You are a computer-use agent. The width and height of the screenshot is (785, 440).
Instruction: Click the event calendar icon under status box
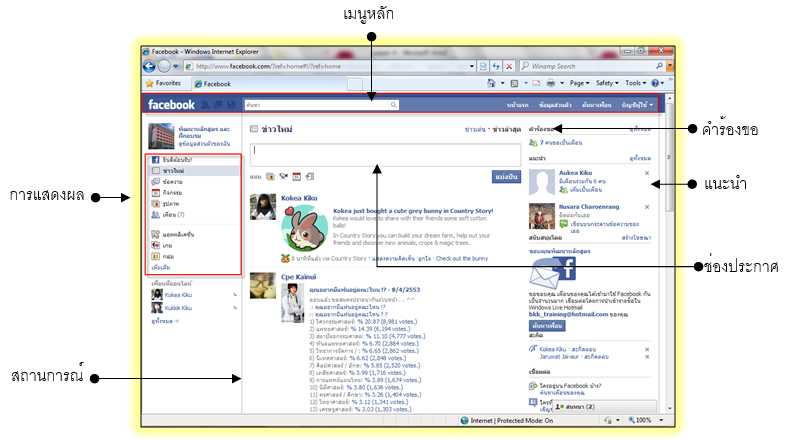tap(296, 176)
